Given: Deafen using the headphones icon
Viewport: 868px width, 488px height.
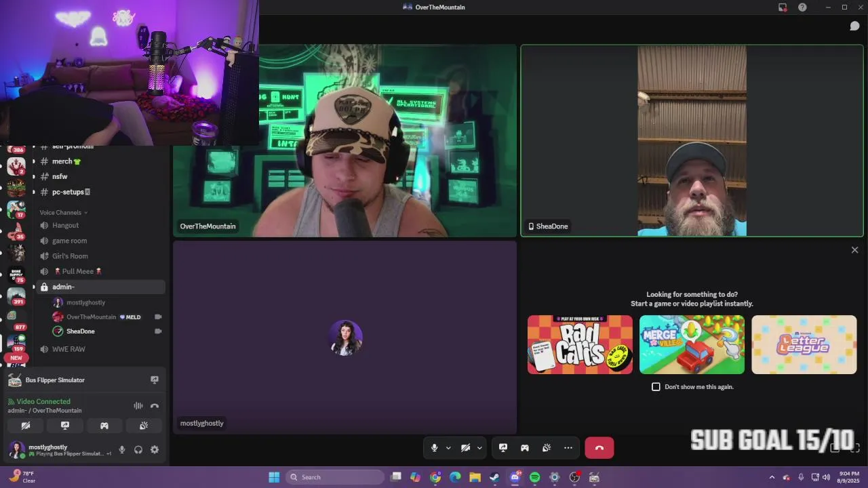Looking at the screenshot, I should 138,449.
